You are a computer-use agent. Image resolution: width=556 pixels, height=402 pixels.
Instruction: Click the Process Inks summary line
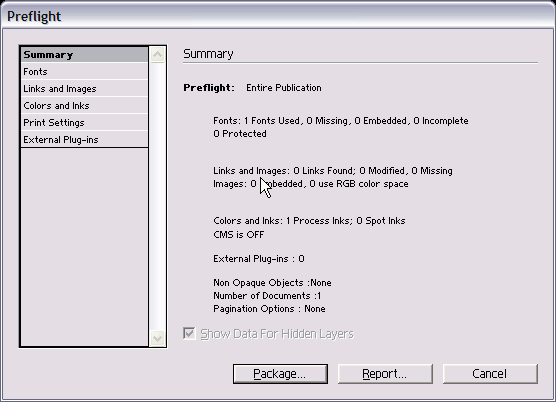click(309, 221)
